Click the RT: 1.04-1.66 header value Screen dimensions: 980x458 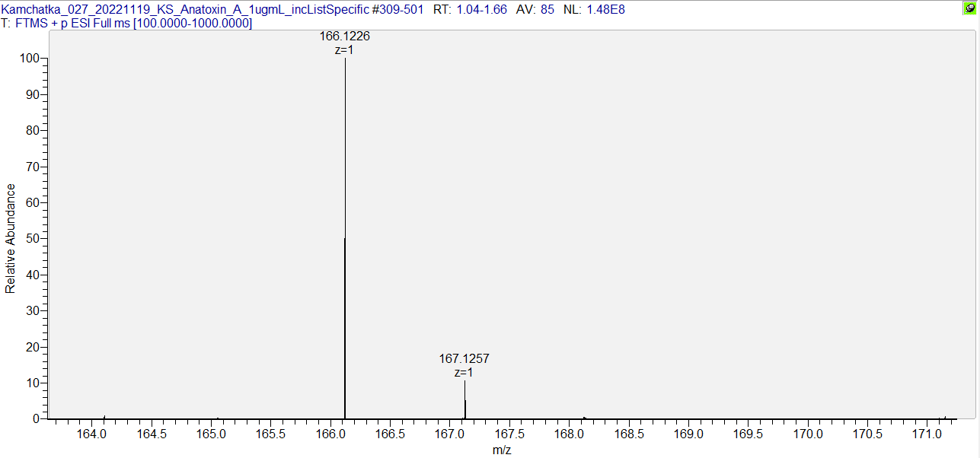pyautogui.click(x=471, y=10)
